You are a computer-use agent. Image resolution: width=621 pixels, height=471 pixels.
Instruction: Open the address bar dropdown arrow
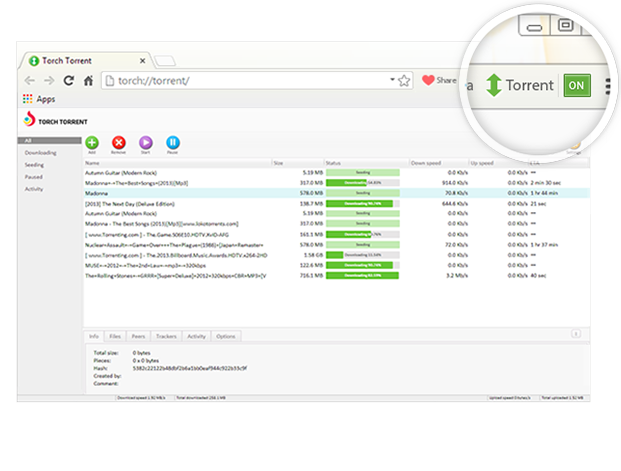[392, 79]
